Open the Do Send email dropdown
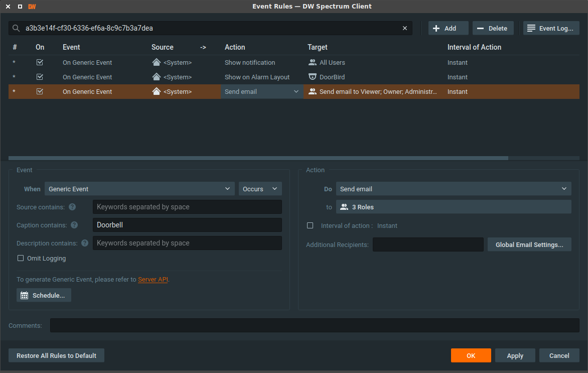 454,189
